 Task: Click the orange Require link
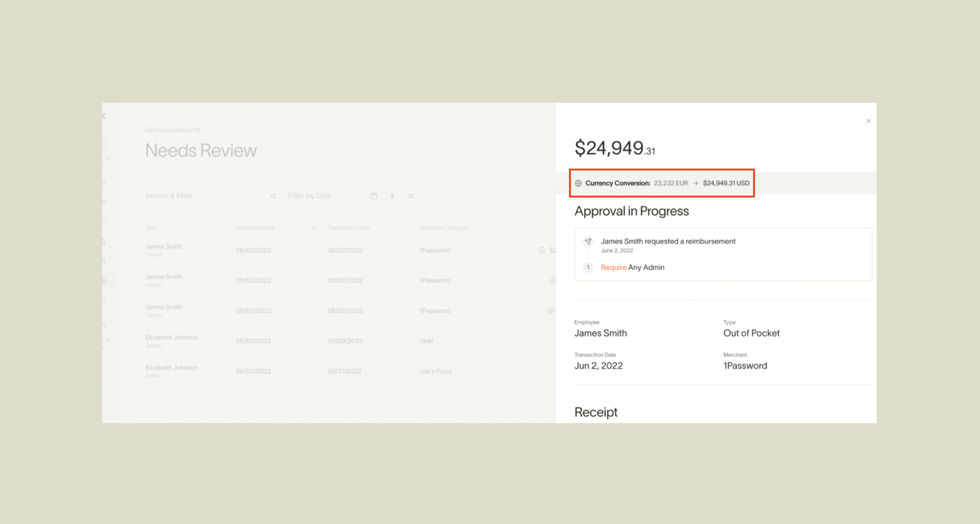613,268
